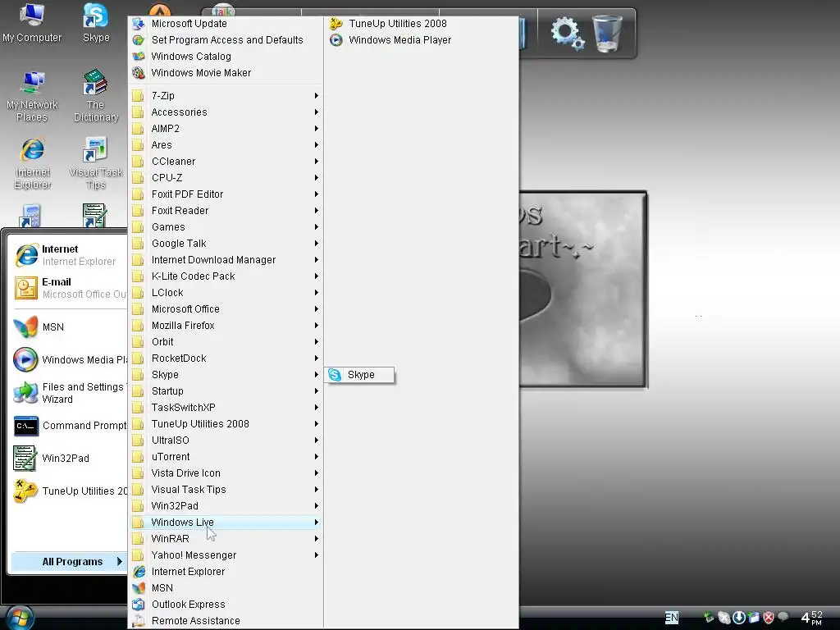Click Files and Settings Wizard icon

tap(25, 393)
